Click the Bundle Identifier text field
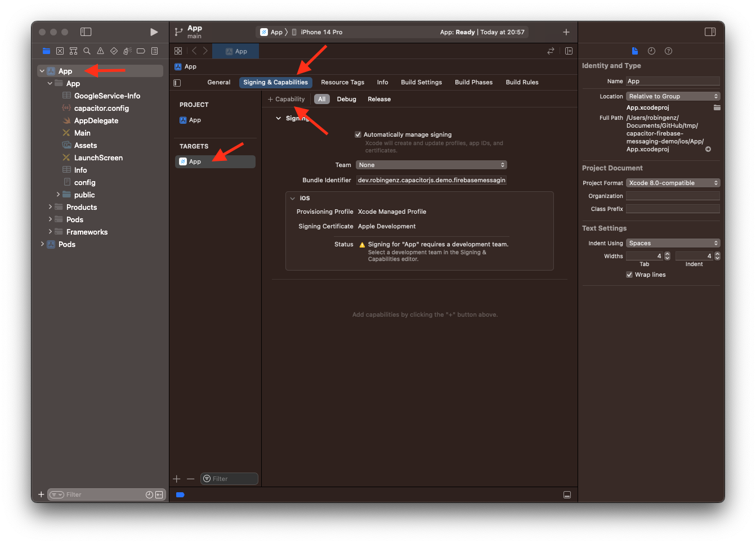 pos(431,180)
